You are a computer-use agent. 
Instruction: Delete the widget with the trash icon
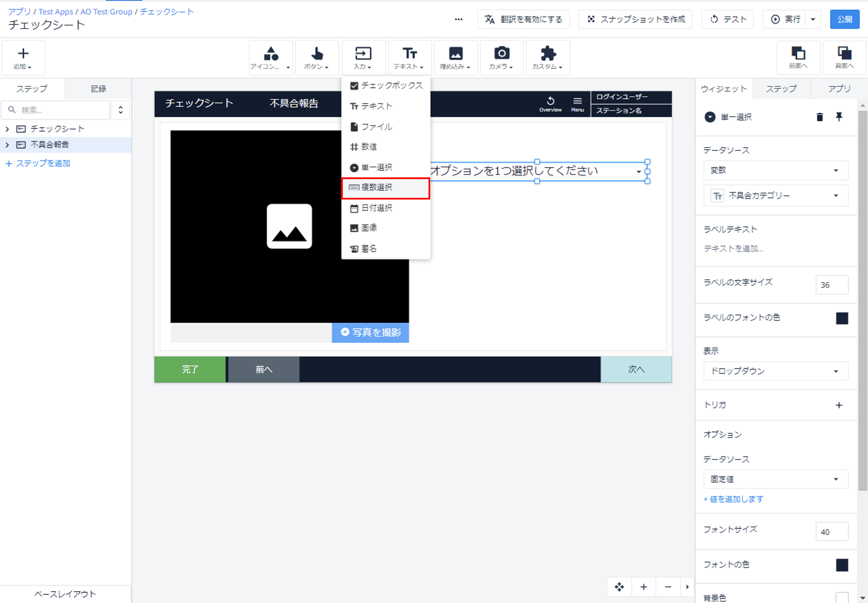(x=819, y=117)
